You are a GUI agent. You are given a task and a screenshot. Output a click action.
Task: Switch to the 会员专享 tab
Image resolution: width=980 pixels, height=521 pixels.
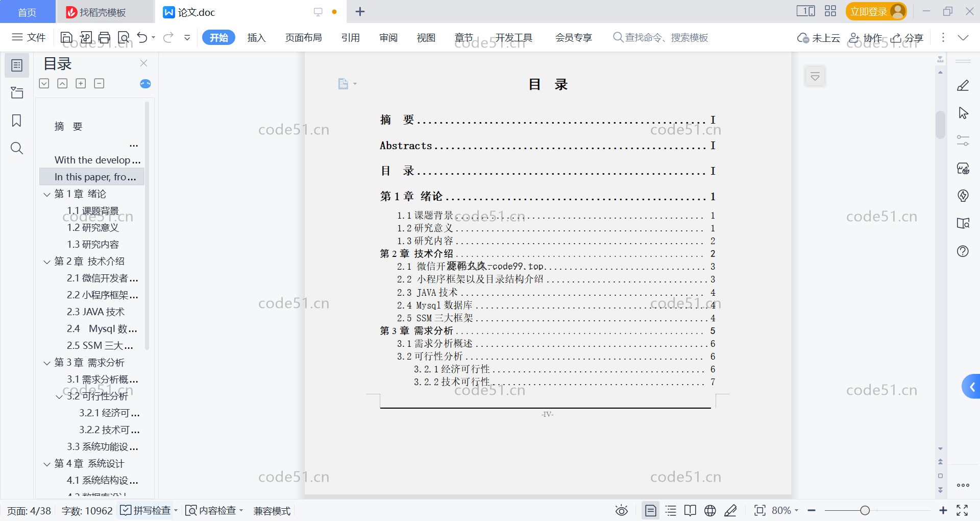574,37
